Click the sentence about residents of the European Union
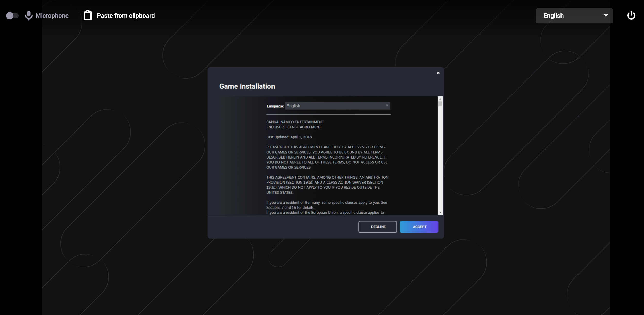Image resolution: width=644 pixels, height=315 pixels. pos(325,213)
